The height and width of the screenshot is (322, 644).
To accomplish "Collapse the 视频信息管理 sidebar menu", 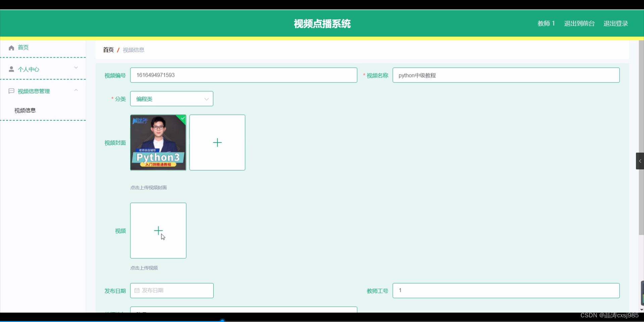I will pyautogui.click(x=76, y=90).
